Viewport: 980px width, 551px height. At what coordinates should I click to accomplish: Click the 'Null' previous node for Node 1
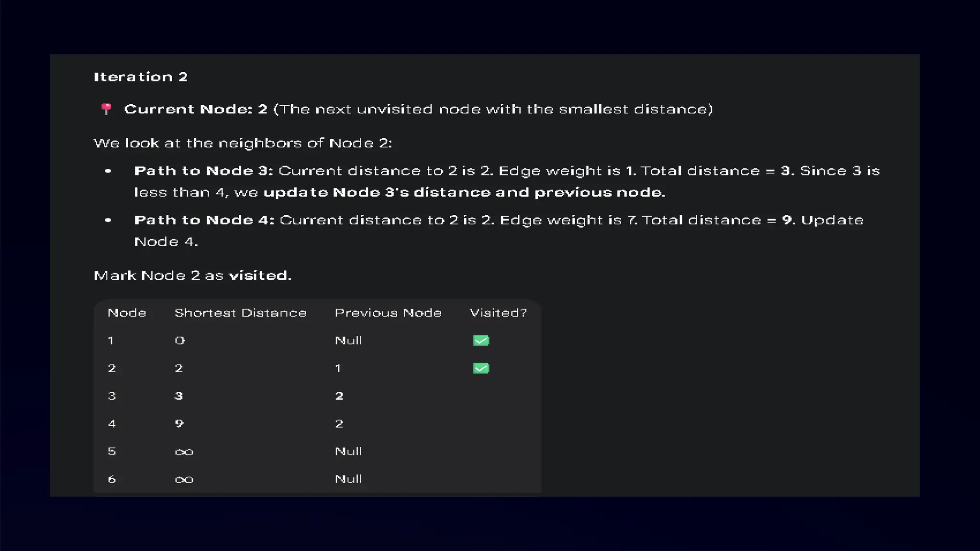point(348,341)
